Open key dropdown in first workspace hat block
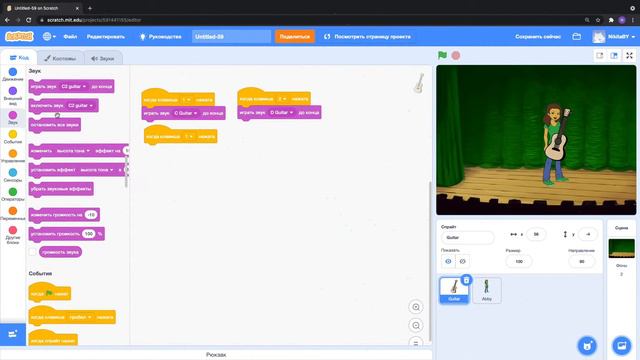Screen dimensions: 640x360 click(187, 100)
